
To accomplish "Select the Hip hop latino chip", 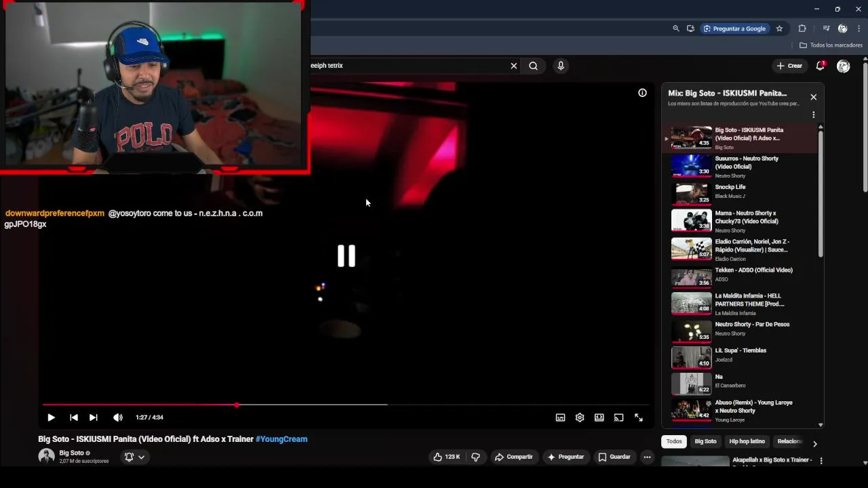I will (747, 441).
